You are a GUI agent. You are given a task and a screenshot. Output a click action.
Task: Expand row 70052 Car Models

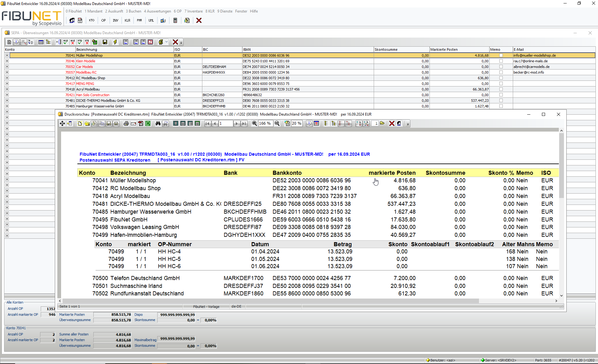click(x=7, y=67)
